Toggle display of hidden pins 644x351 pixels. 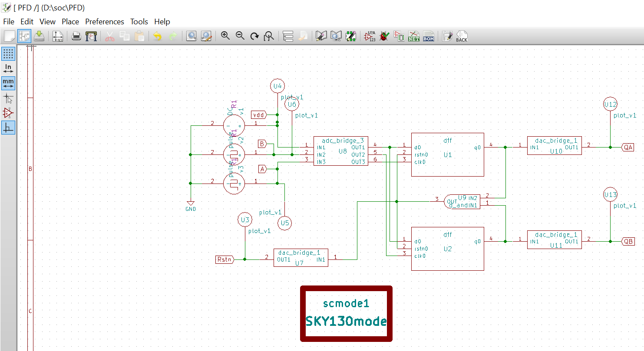point(9,112)
